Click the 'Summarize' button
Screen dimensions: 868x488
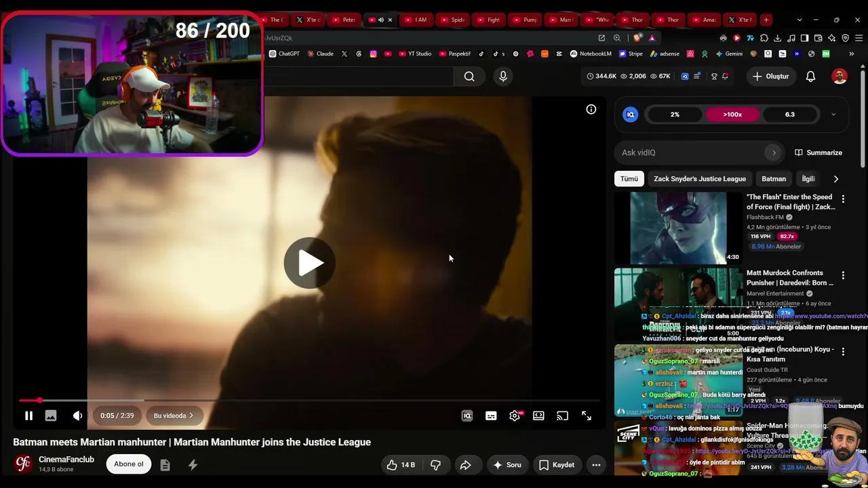coord(818,152)
